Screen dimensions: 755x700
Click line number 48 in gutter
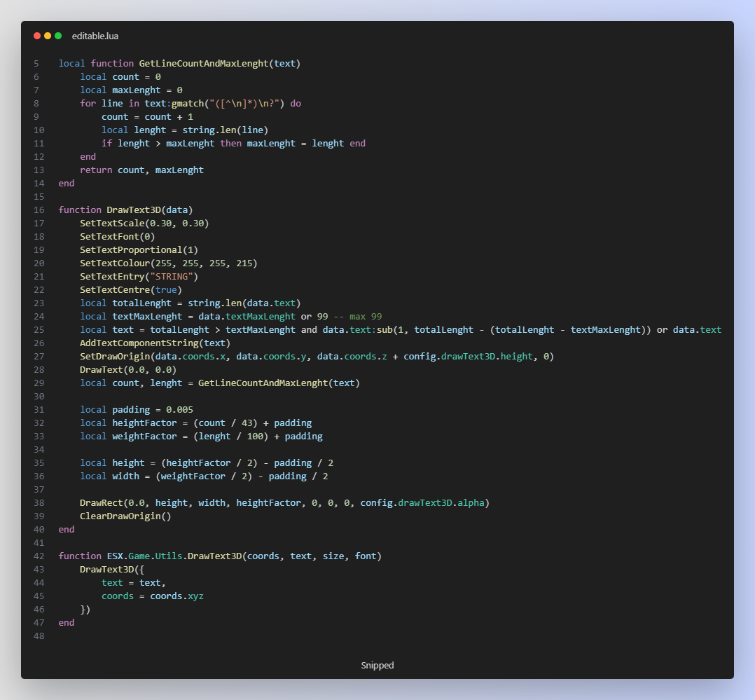[39, 636]
